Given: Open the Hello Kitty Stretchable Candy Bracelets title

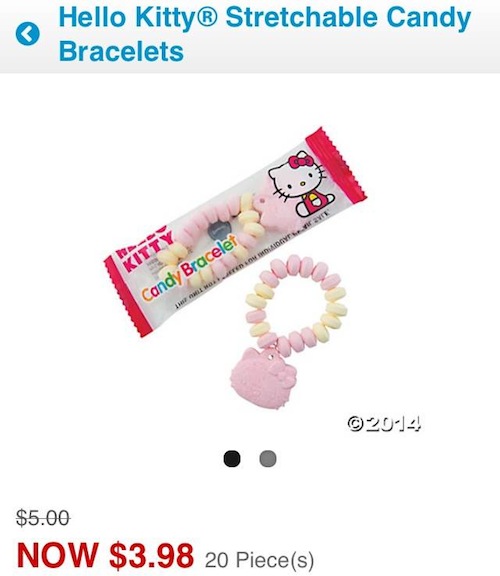Looking at the screenshot, I should (x=265, y=34).
